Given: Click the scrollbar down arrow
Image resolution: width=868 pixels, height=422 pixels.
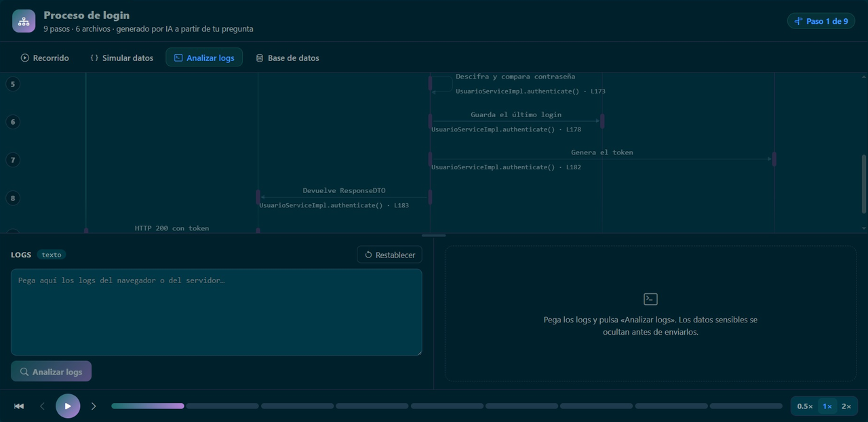Looking at the screenshot, I should tap(864, 229).
